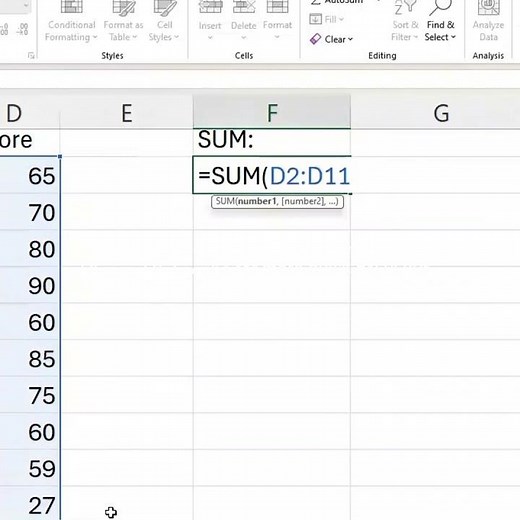Image resolution: width=520 pixels, height=520 pixels.
Task: Open the Clear dropdown
Action: point(331,39)
